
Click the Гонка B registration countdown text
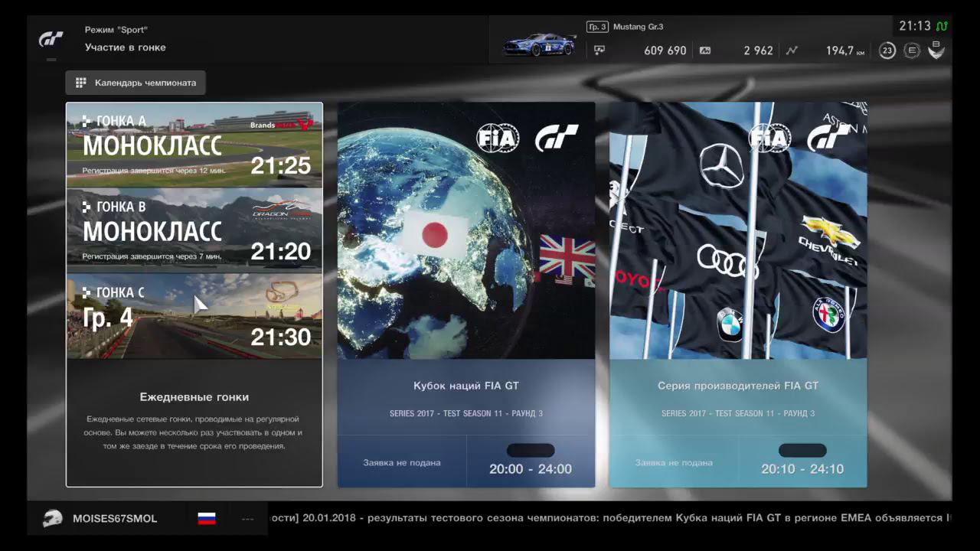pos(152,256)
